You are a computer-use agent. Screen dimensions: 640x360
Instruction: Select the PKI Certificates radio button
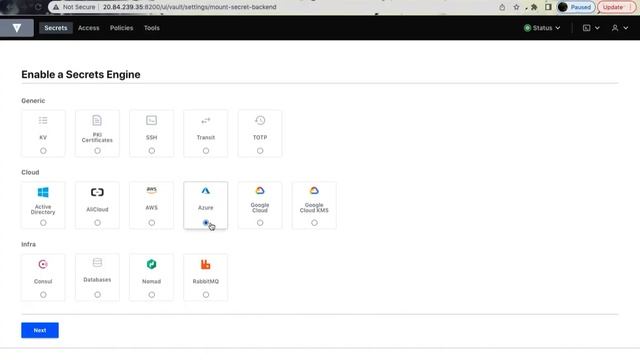(x=97, y=151)
